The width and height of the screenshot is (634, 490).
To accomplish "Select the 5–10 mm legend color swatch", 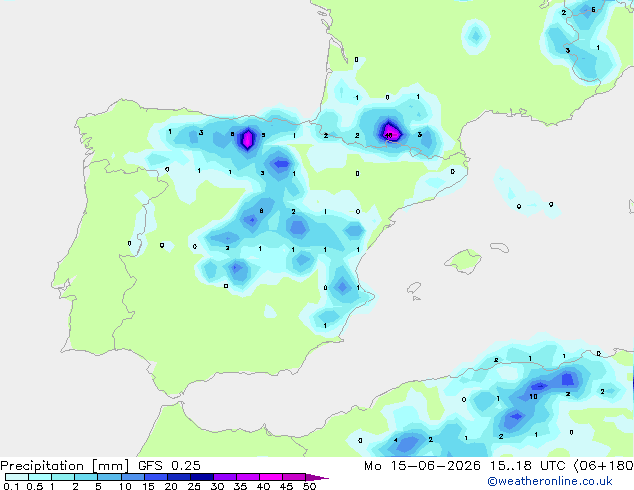I will pyautogui.click(x=109, y=477).
